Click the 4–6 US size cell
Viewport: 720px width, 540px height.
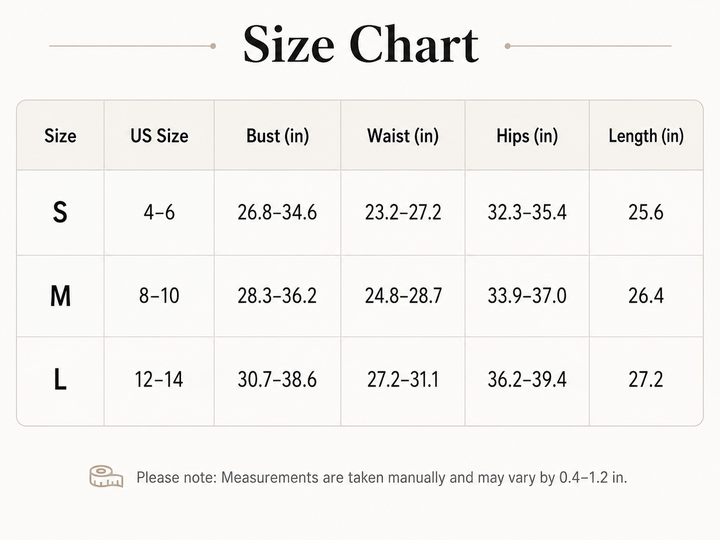tap(159, 213)
